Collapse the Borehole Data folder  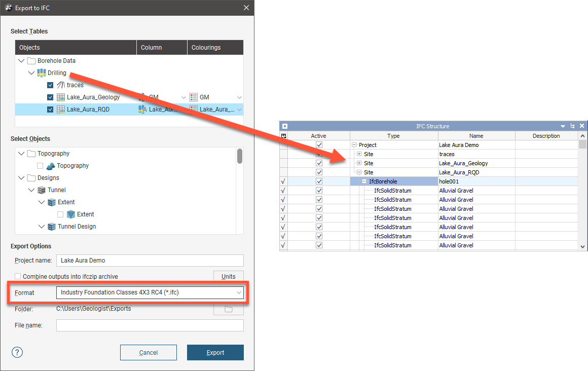[x=21, y=61]
